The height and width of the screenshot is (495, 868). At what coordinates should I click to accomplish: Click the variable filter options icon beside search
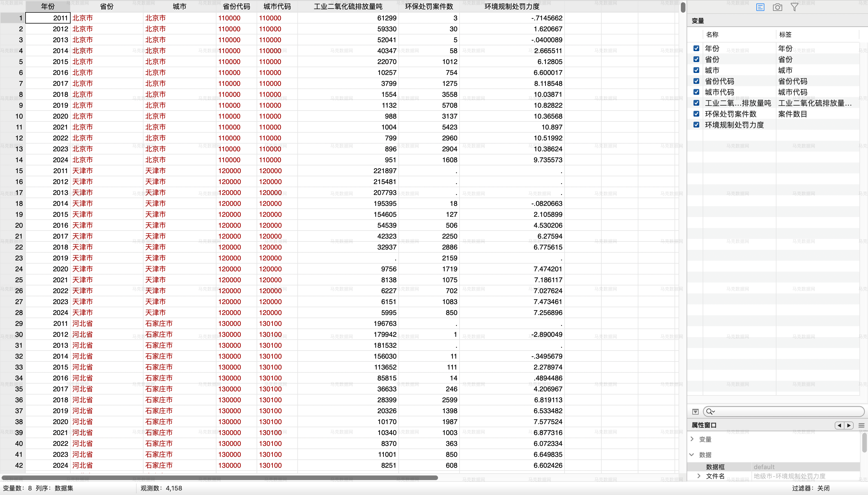pos(695,412)
